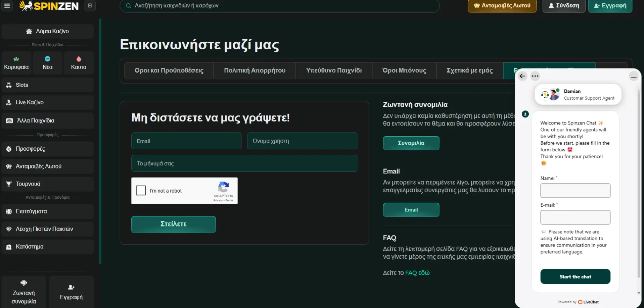Check the I'm not a robot box

[x=141, y=191]
